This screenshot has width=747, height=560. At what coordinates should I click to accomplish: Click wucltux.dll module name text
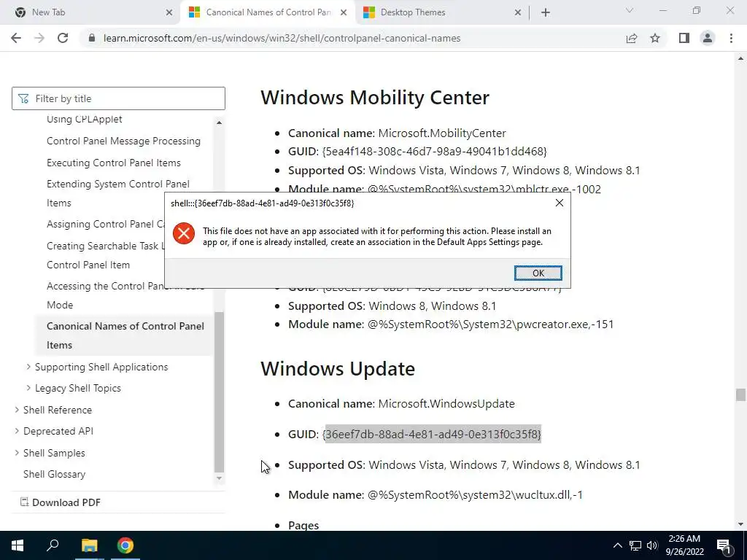coord(475,495)
